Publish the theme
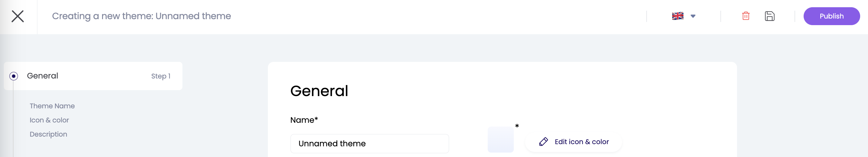 pos(831,16)
